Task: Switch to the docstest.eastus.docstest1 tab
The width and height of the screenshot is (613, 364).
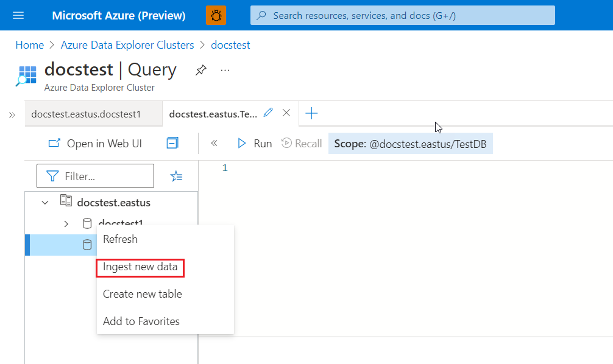Action: tap(86, 114)
